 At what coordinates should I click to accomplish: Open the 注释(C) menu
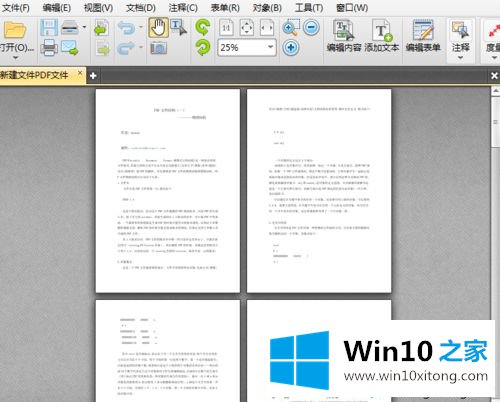(x=183, y=7)
